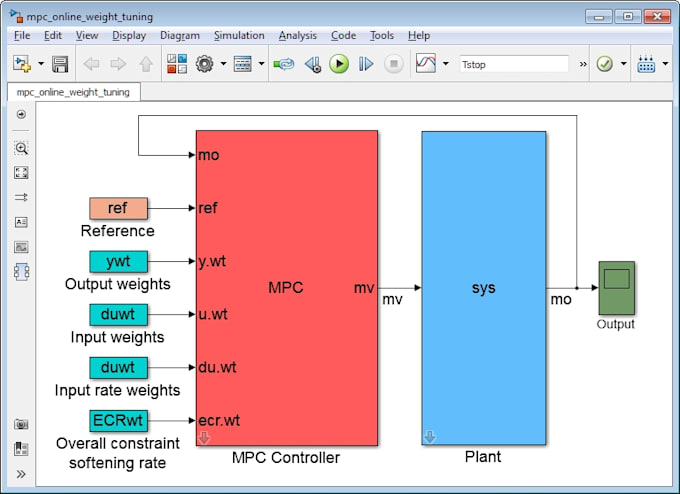The width and height of the screenshot is (680, 494).
Task: Select the green Output scope block
Action: coord(616,288)
